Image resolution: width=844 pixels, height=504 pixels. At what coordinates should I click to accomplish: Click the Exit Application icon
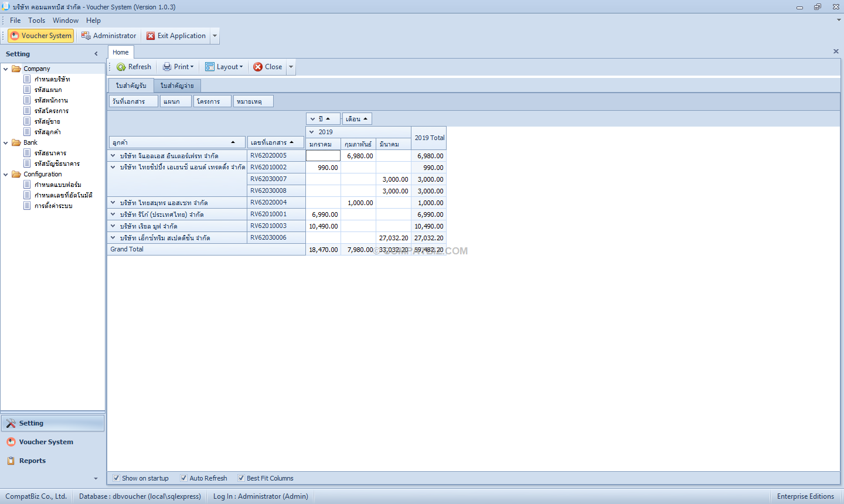coord(151,36)
